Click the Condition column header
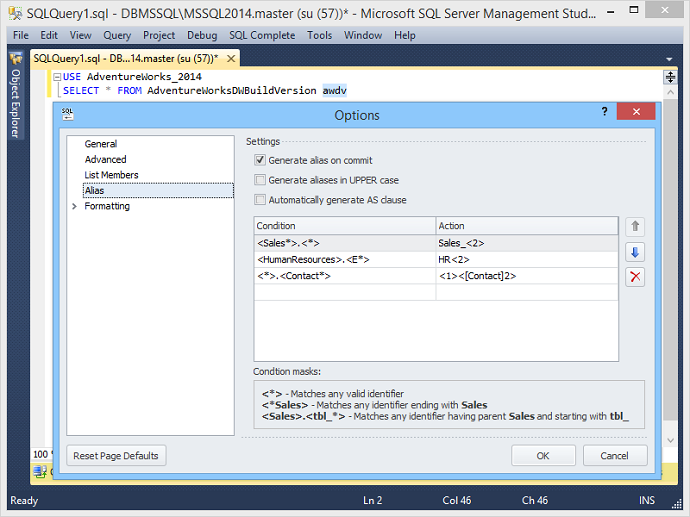Screen dimensions: 690x517 tap(345, 226)
